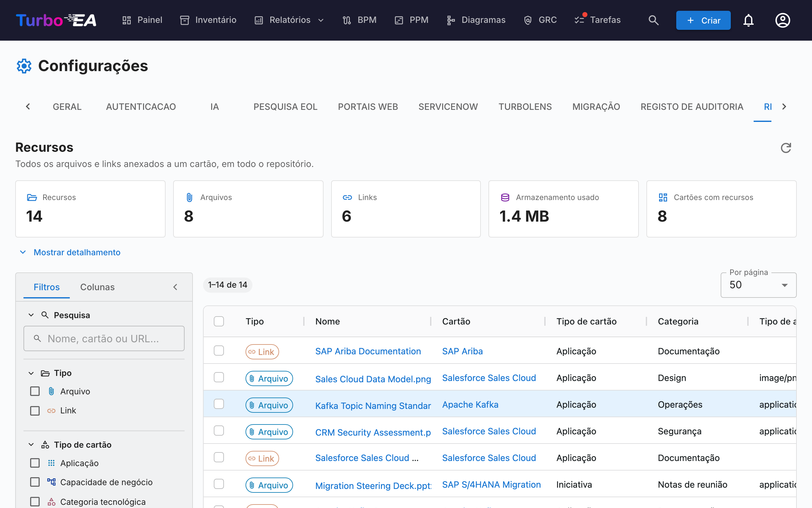Open the SAP Ariba card link

point(462,351)
